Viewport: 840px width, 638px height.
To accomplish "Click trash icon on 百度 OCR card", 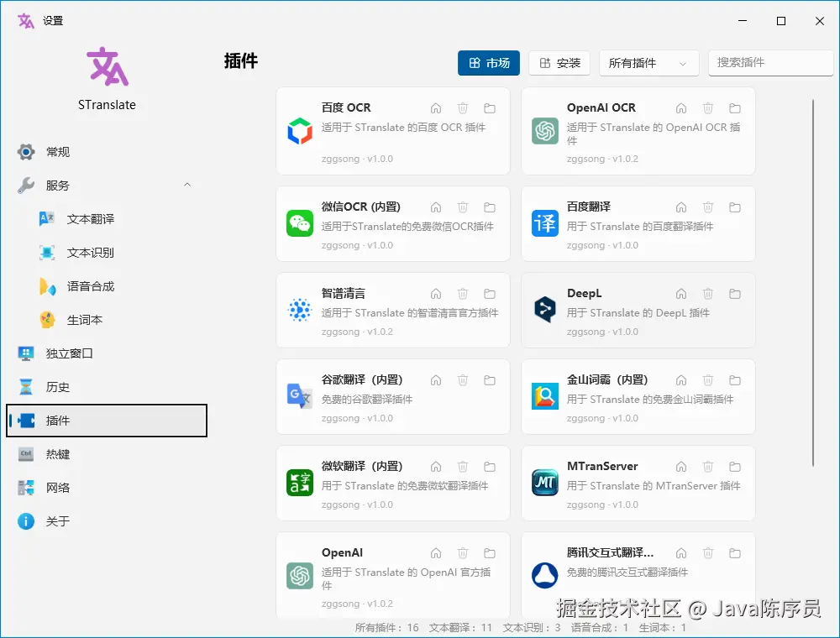I will 463,108.
